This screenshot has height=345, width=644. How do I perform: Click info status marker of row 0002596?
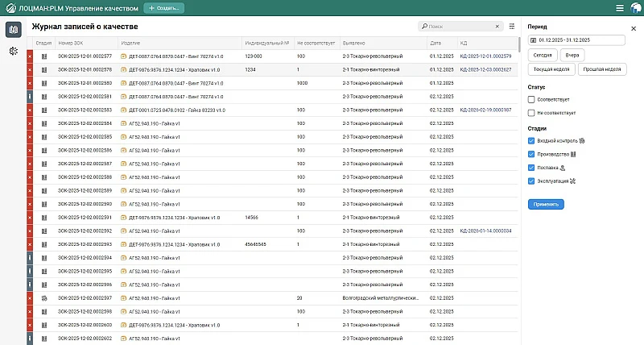[30, 285]
